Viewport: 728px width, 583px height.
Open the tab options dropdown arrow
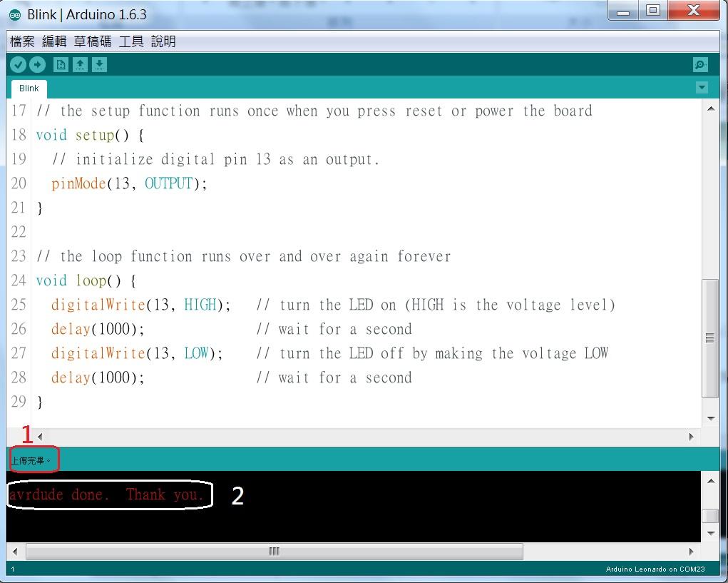click(702, 87)
